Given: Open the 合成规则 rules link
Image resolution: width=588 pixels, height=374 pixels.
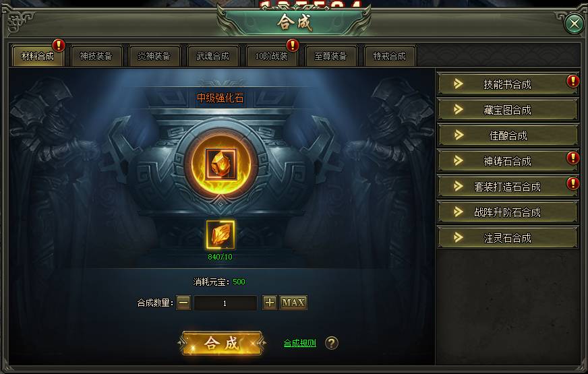Looking at the screenshot, I should pos(299,343).
